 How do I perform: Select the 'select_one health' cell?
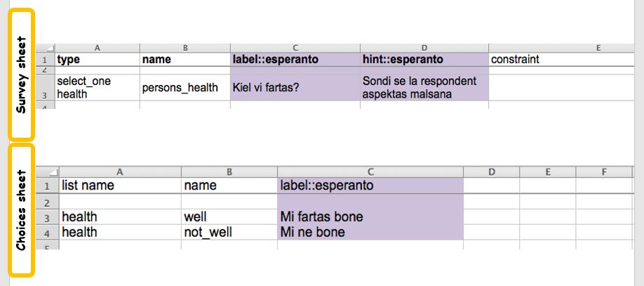(x=98, y=88)
